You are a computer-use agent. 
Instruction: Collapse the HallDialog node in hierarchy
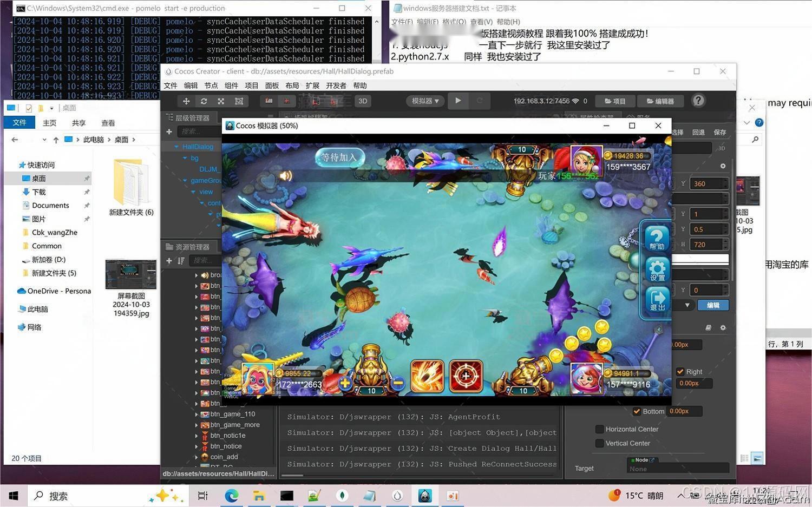click(x=175, y=146)
